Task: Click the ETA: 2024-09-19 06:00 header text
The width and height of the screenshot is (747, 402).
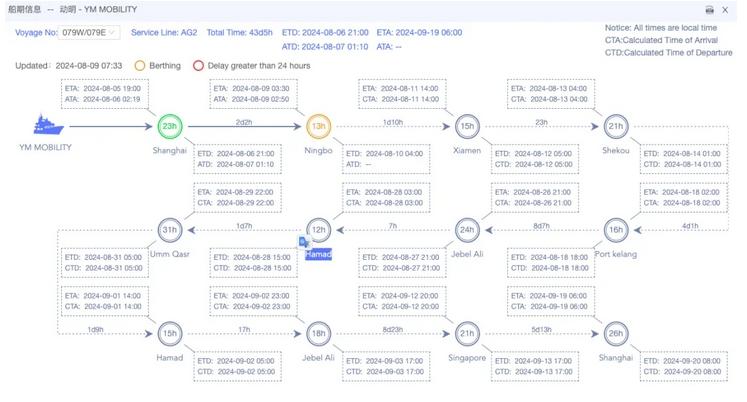Action: (419, 32)
